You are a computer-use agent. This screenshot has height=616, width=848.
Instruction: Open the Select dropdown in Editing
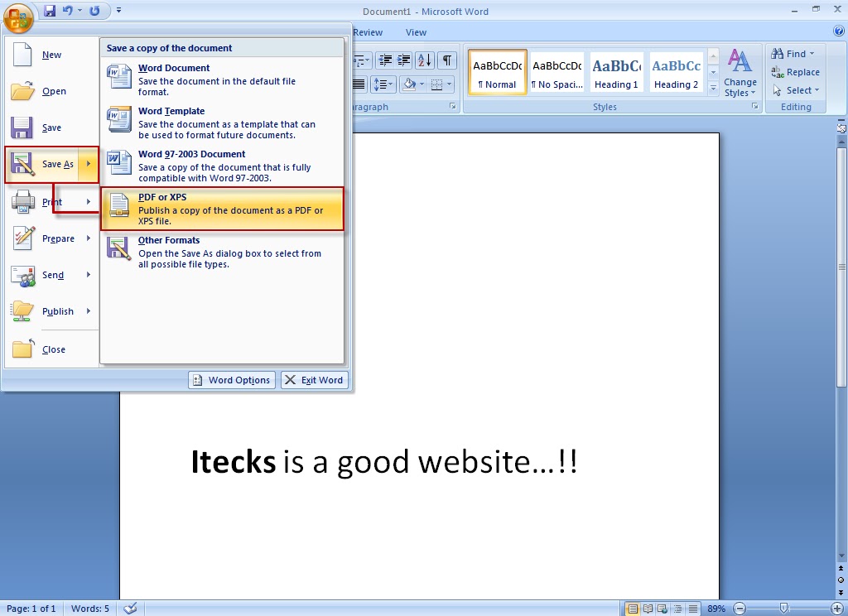796,90
